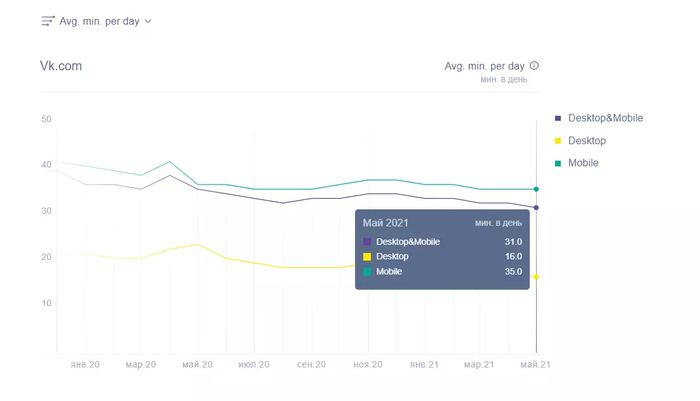Select the янв.20 x-axis label
The width and height of the screenshot is (700, 401).
click(85, 365)
